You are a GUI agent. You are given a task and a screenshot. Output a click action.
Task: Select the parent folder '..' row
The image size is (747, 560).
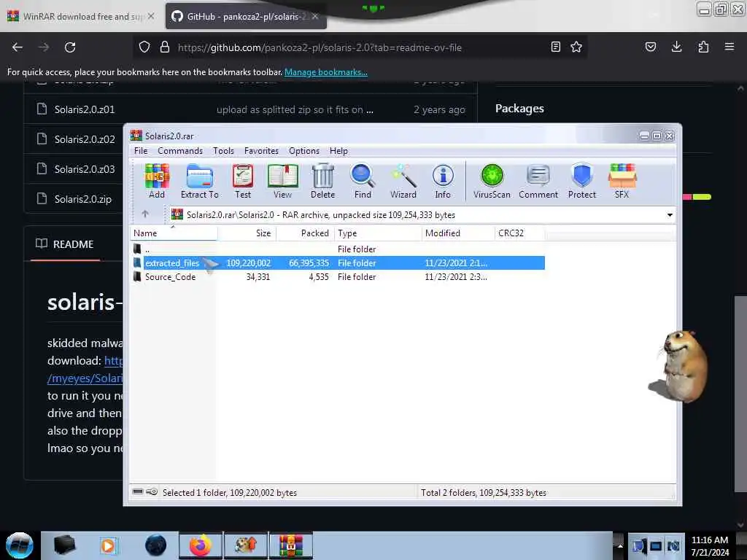(x=337, y=249)
